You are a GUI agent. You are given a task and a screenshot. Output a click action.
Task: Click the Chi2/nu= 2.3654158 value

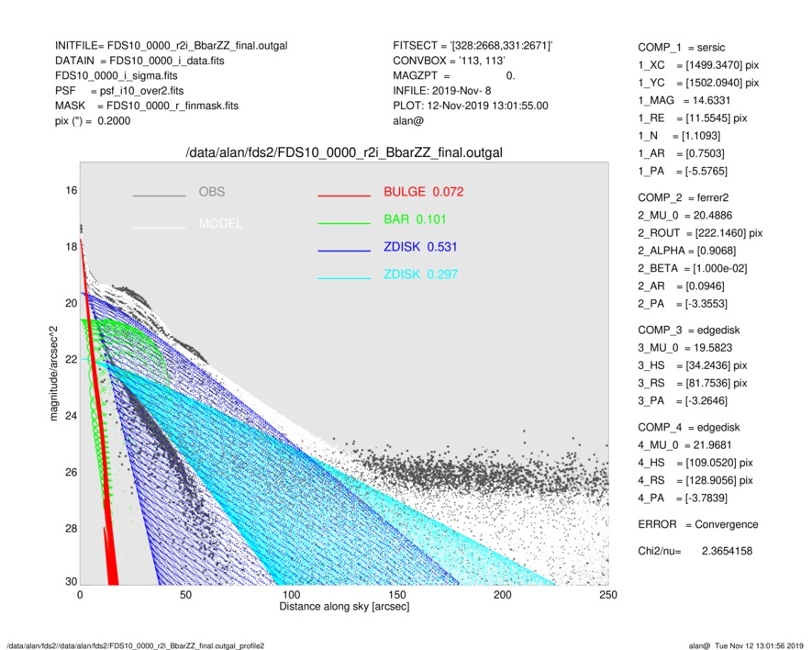pos(695,551)
